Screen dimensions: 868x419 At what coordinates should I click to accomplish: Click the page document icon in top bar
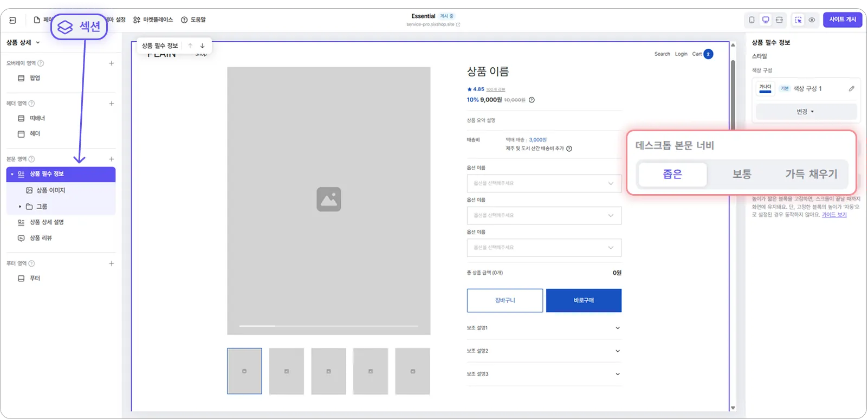(x=37, y=20)
